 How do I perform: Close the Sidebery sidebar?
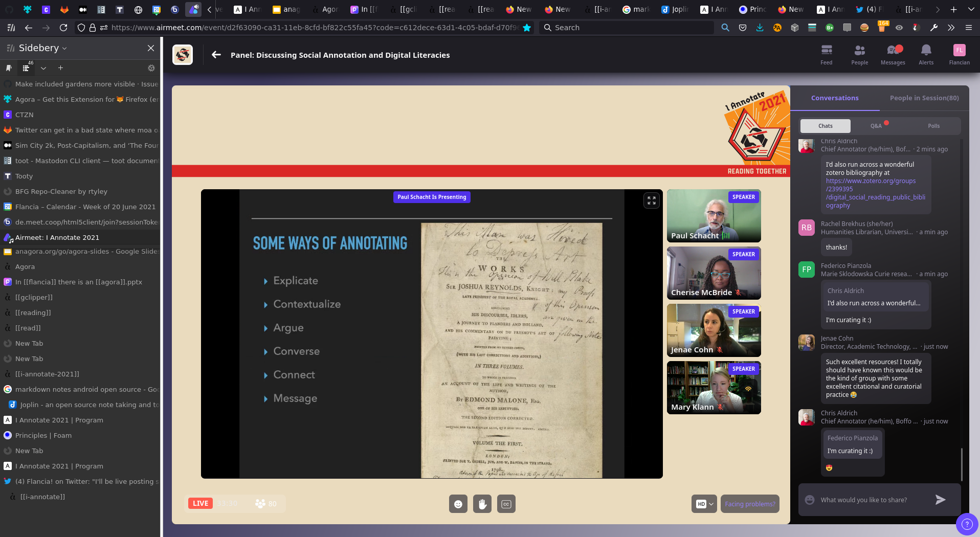point(151,48)
